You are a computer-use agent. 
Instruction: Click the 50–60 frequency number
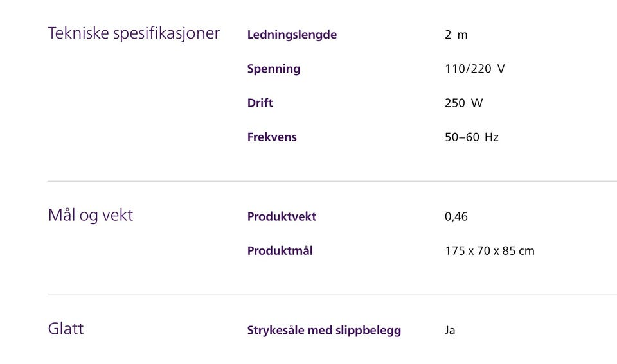[461, 137]
